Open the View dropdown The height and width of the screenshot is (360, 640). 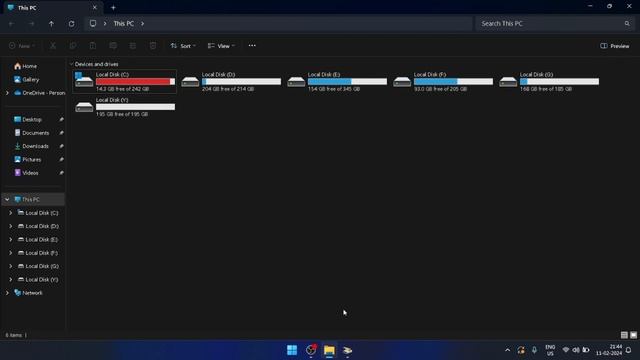tap(221, 46)
